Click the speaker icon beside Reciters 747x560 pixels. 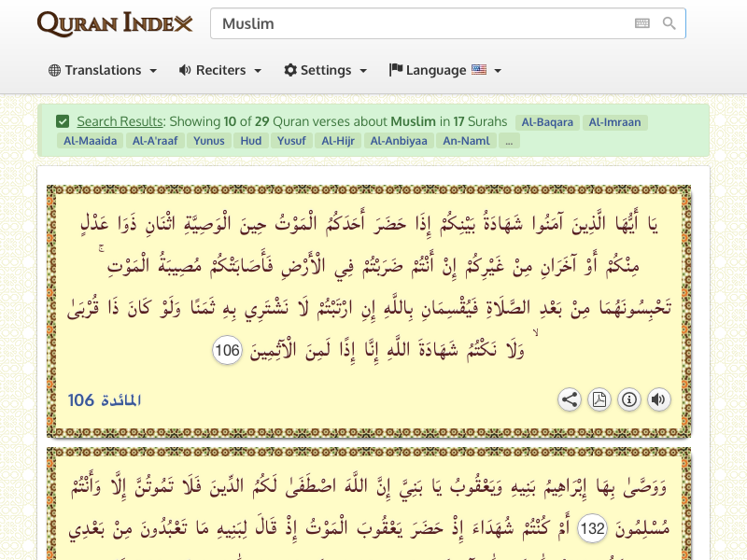pyautogui.click(x=185, y=71)
